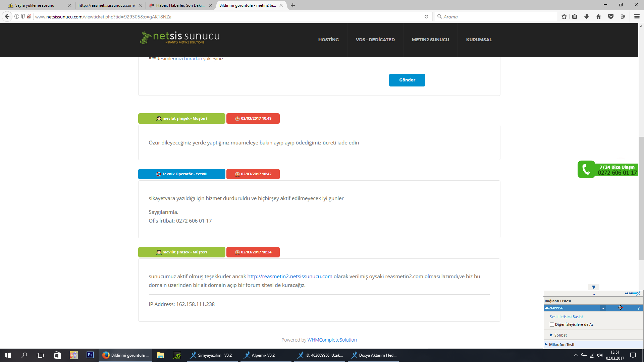The image size is (644, 362).
Task: Click the address bar URL
Action: tap(103, 16)
